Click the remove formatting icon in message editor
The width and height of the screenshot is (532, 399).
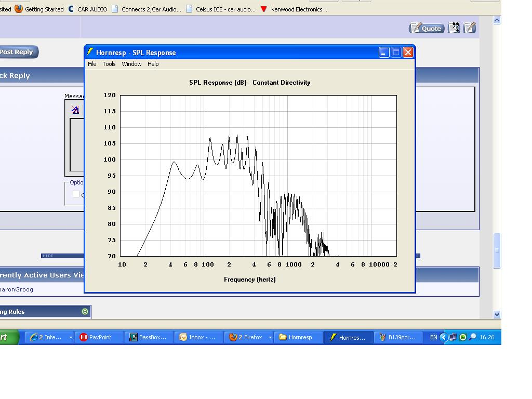tap(75, 110)
